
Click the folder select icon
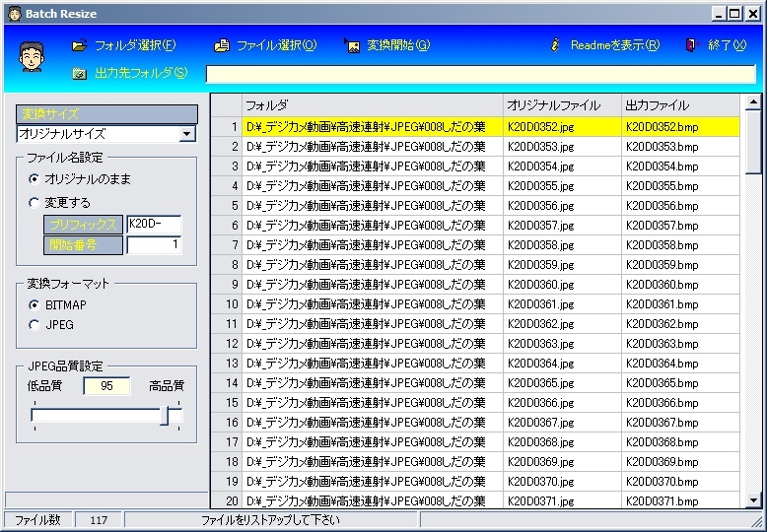click(79, 45)
